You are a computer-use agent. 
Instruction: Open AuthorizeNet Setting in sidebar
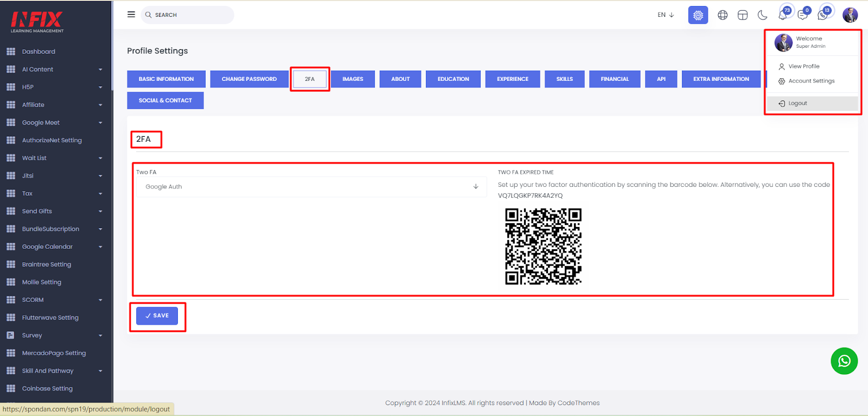pos(52,140)
